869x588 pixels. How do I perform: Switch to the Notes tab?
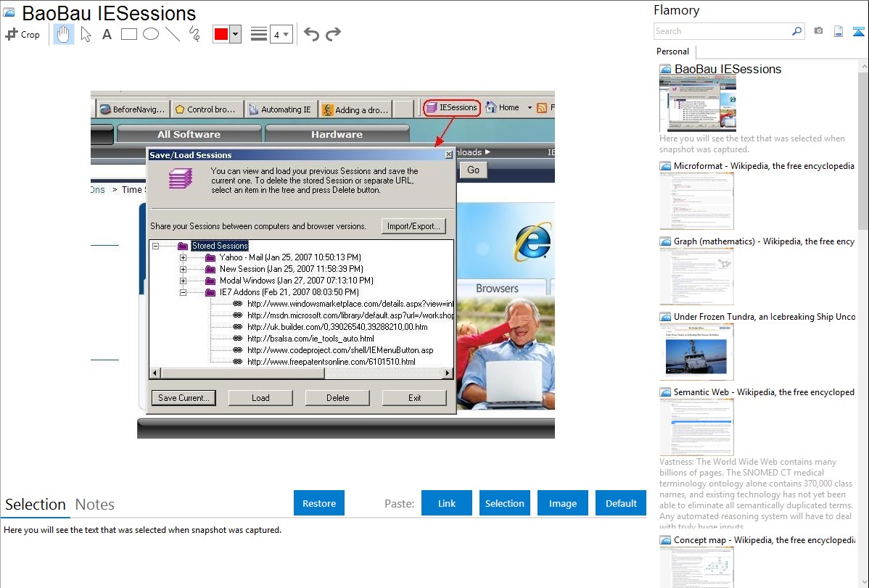95,505
